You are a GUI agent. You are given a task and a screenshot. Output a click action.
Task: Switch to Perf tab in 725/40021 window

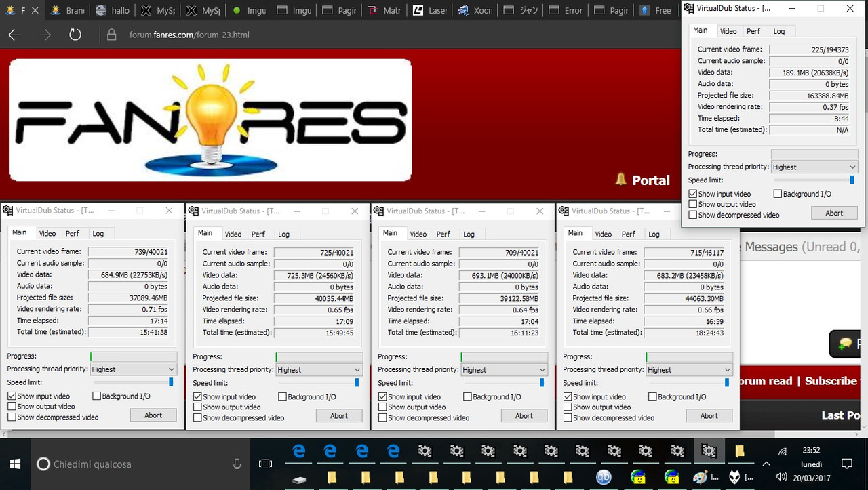tap(258, 234)
